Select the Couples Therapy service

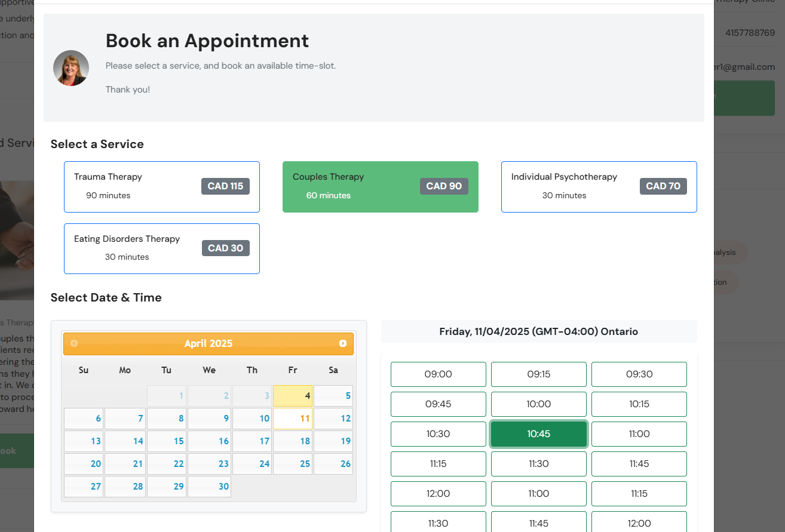[x=380, y=187]
